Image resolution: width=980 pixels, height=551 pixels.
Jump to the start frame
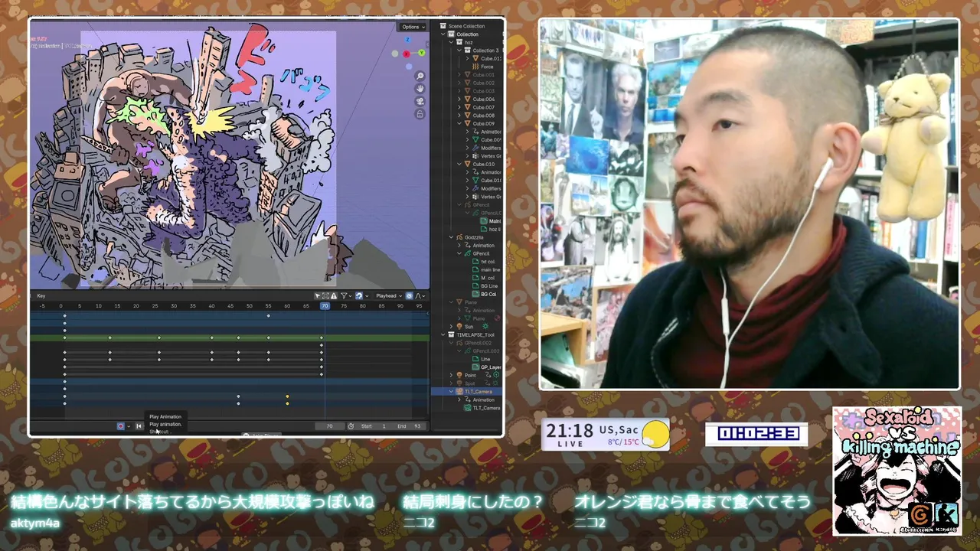point(139,426)
